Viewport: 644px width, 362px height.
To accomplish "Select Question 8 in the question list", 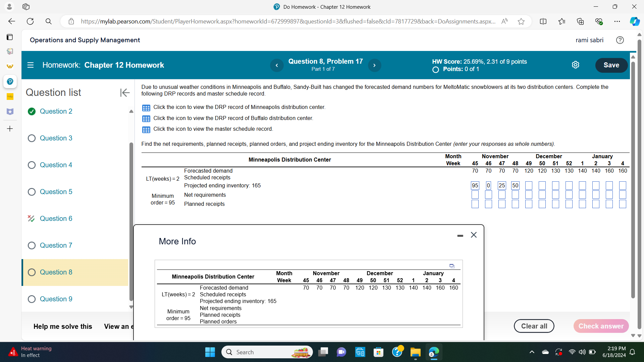I will tap(56, 272).
